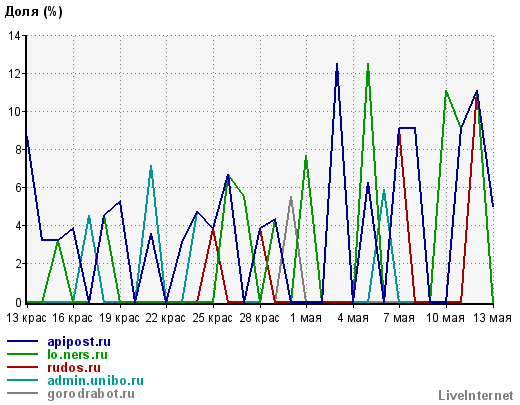Click the 10 value on y-axis

[x=14, y=112]
